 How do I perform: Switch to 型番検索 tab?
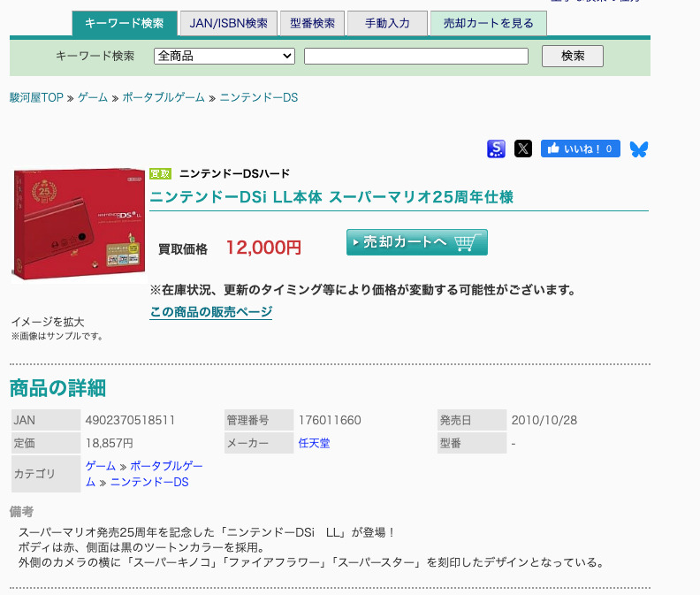click(312, 23)
